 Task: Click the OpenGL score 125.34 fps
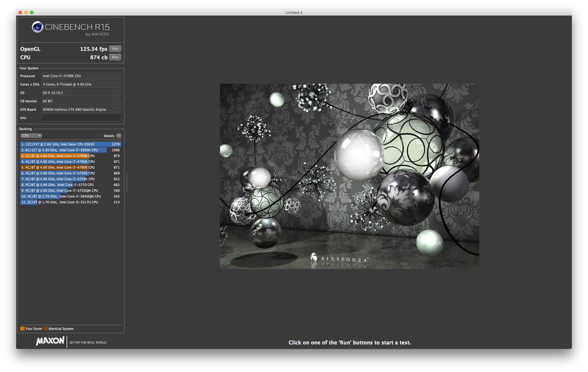click(x=93, y=49)
